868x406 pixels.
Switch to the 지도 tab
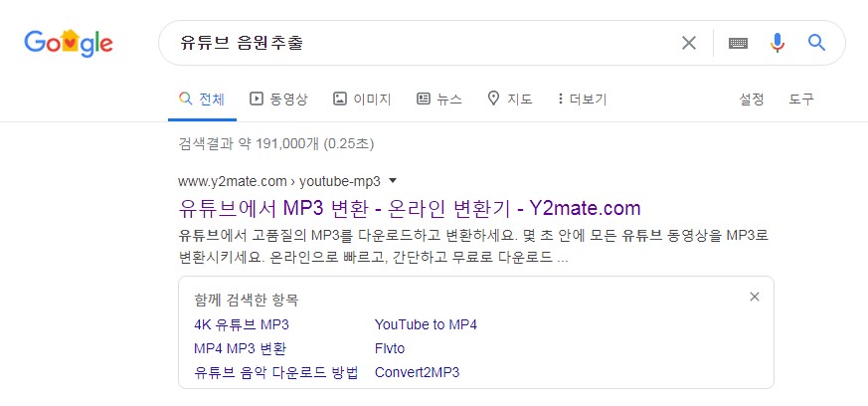point(510,100)
